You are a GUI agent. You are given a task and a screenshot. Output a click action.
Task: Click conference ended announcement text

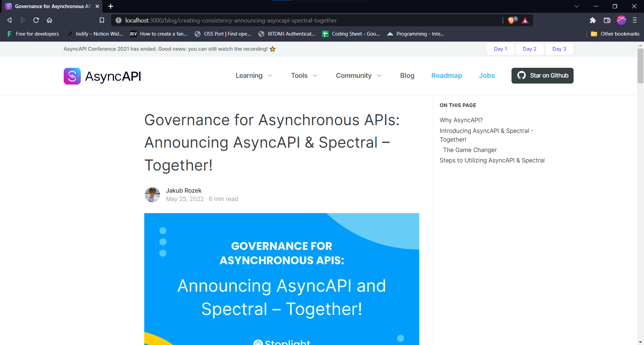(x=166, y=49)
